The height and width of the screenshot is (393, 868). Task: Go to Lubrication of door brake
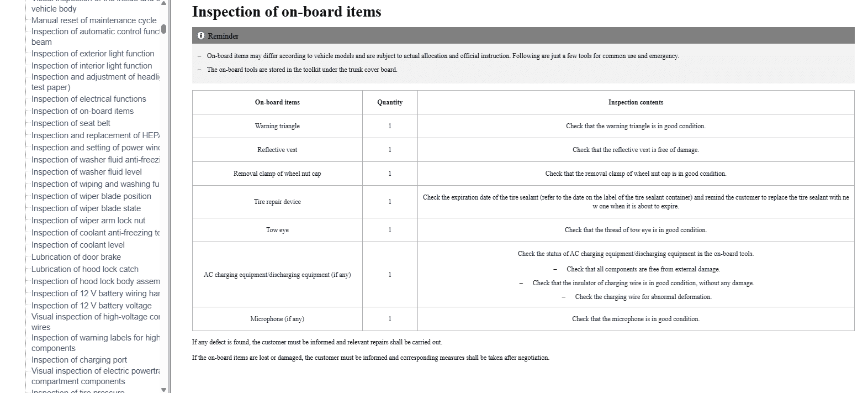[76, 257]
